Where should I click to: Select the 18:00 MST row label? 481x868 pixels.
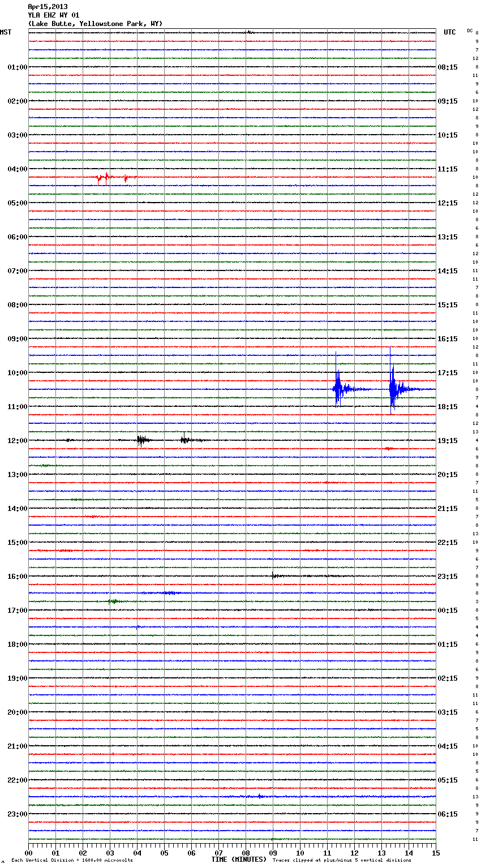(x=17, y=644)
